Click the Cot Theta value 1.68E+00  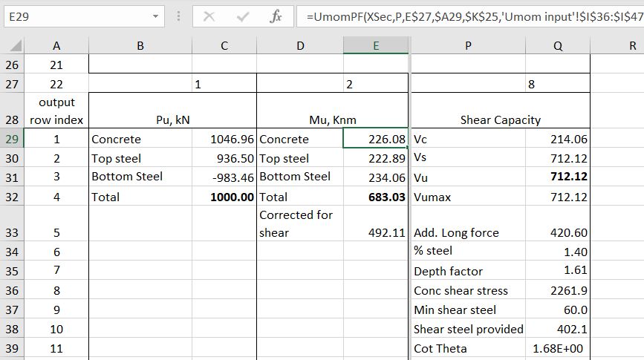pyautogui.click(x=557, y=348)
